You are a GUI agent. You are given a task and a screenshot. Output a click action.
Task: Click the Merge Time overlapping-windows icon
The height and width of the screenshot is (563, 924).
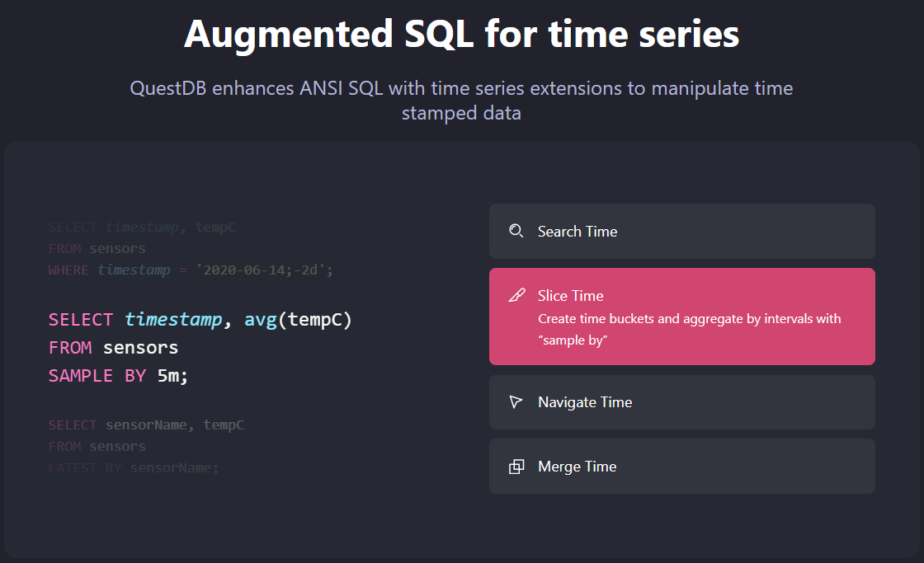point(516,466)
